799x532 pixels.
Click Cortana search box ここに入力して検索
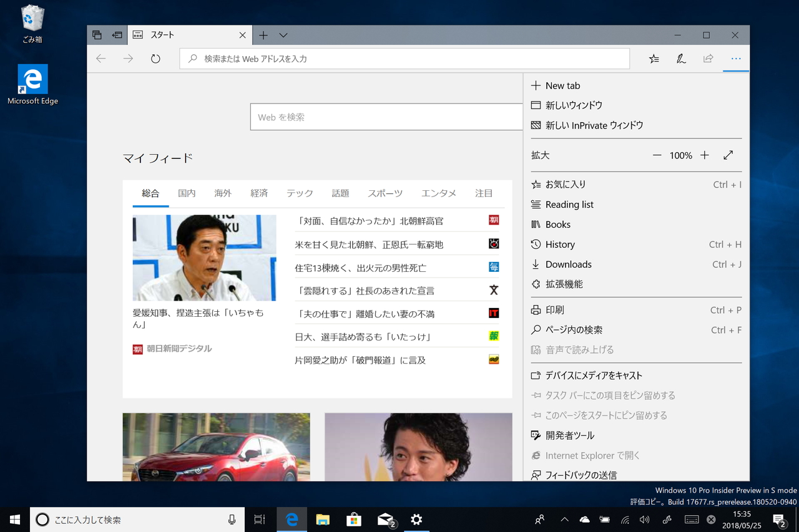(137, 520)
